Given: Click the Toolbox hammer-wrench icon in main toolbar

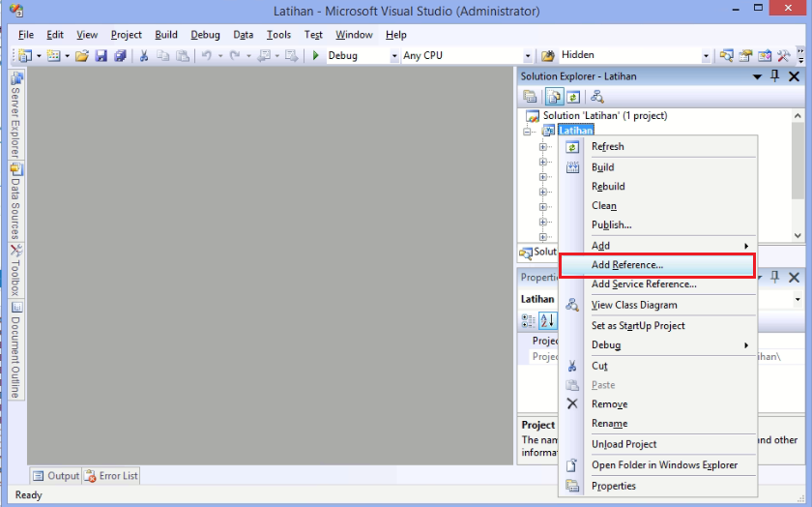Looking at the screenshot, I should [784, 55].
